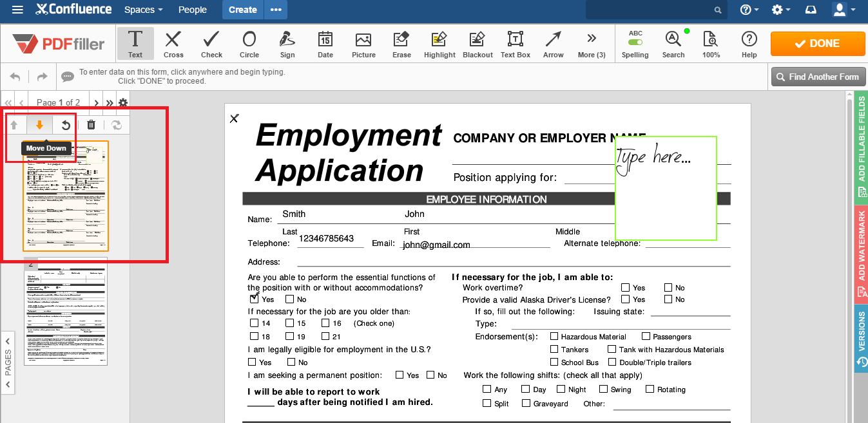Click the Telephone field value 12346785643
Screen dimensions: 868x423
[x=326, y=239]
